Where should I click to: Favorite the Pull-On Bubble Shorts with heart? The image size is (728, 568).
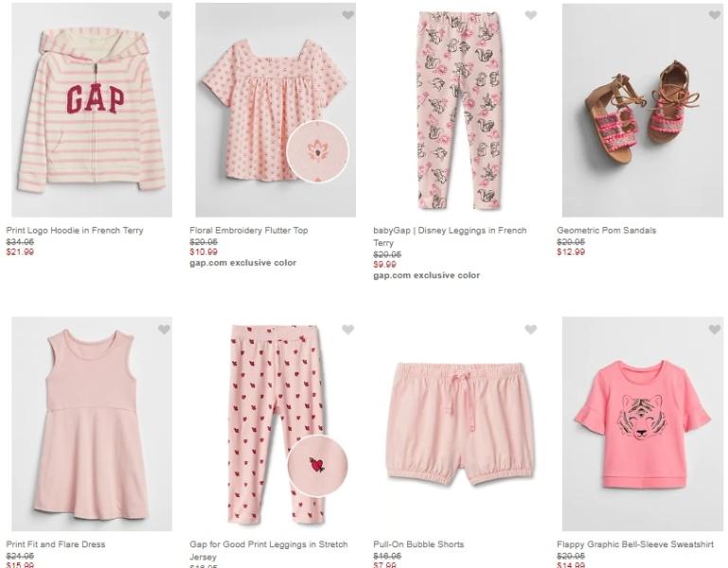531,329
